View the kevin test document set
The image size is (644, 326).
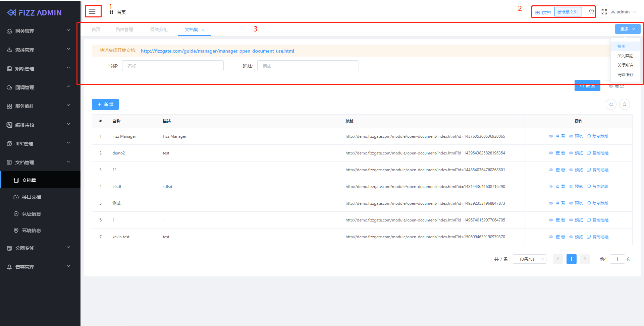pos(557,237)
